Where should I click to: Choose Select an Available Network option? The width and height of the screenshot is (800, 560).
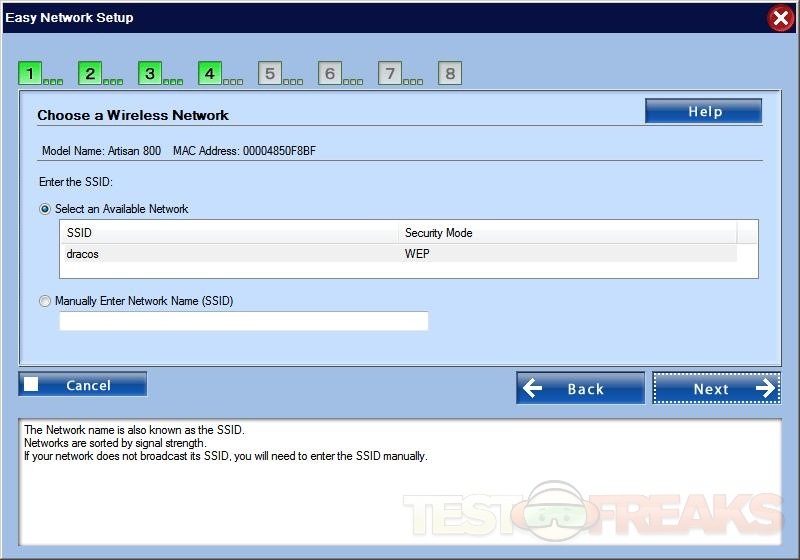click(45, 209)
